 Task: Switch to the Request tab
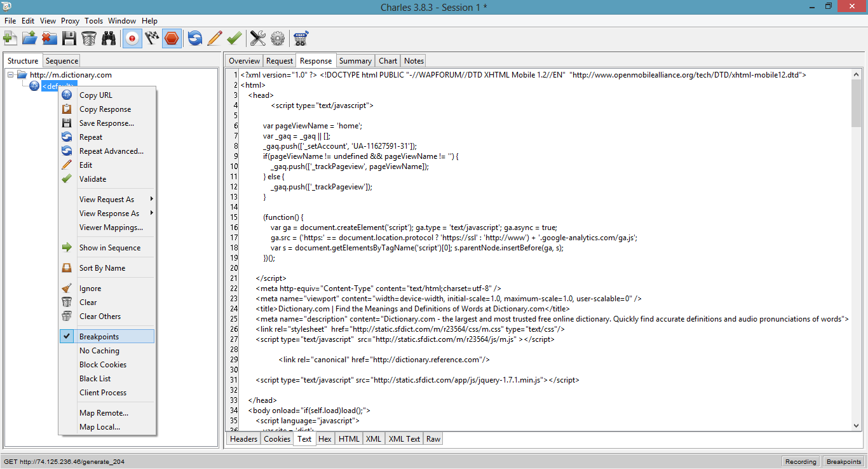click(x=280, y=61)
